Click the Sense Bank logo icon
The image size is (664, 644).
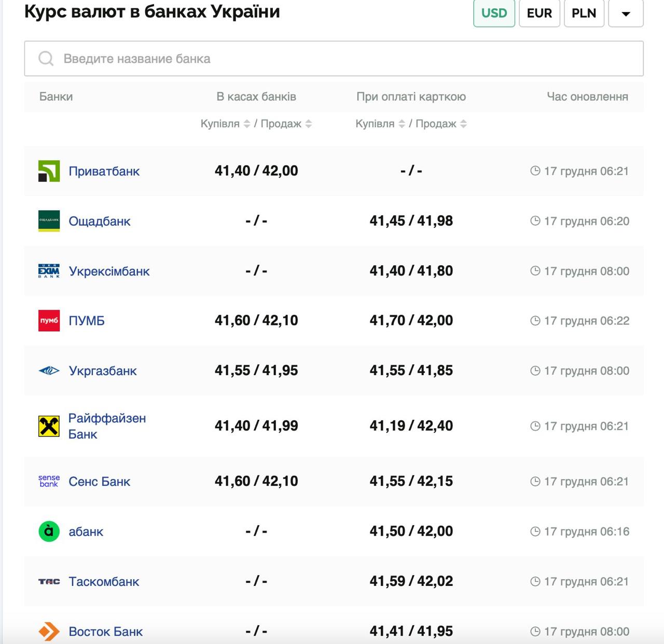click(x=49, y=481)
